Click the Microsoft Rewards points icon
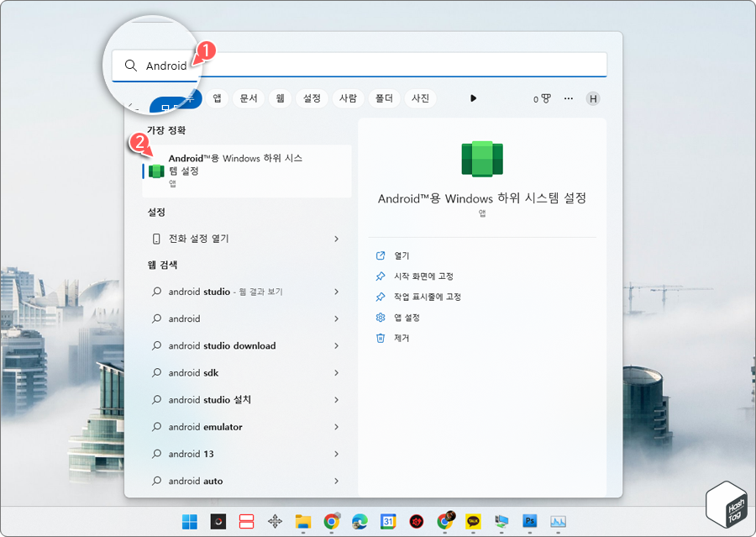 point(542,98)
